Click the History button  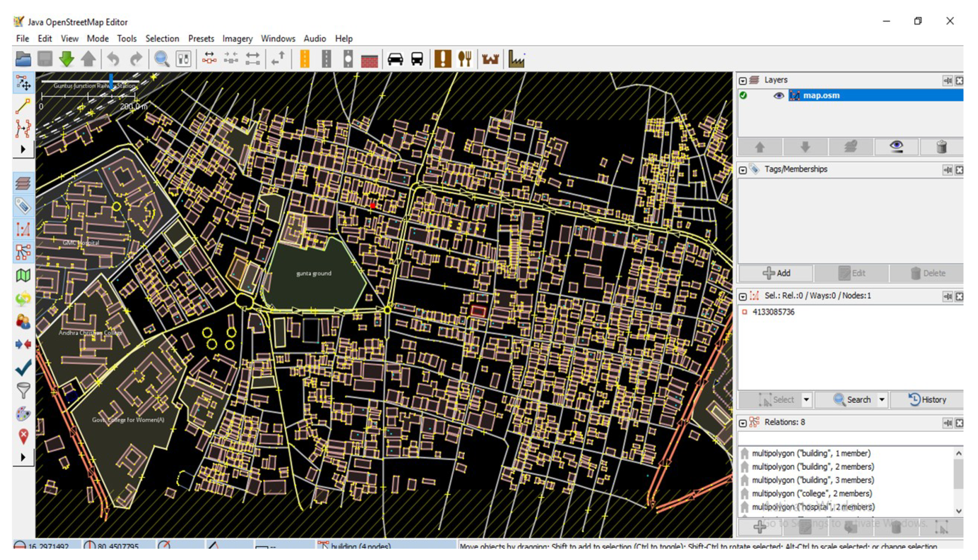(927, 400)
